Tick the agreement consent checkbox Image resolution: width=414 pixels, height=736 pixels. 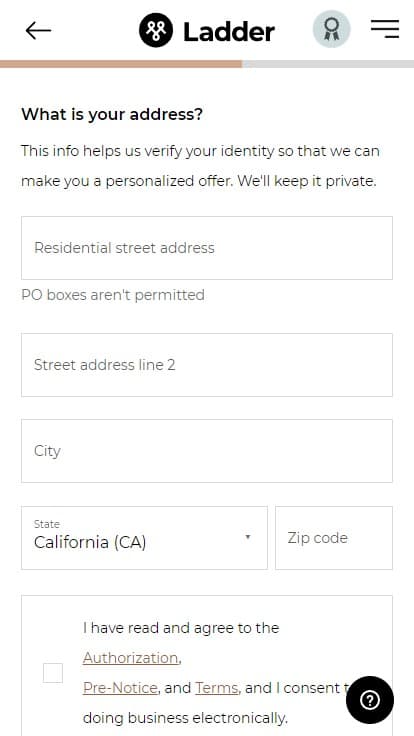[x=53, y=673]
